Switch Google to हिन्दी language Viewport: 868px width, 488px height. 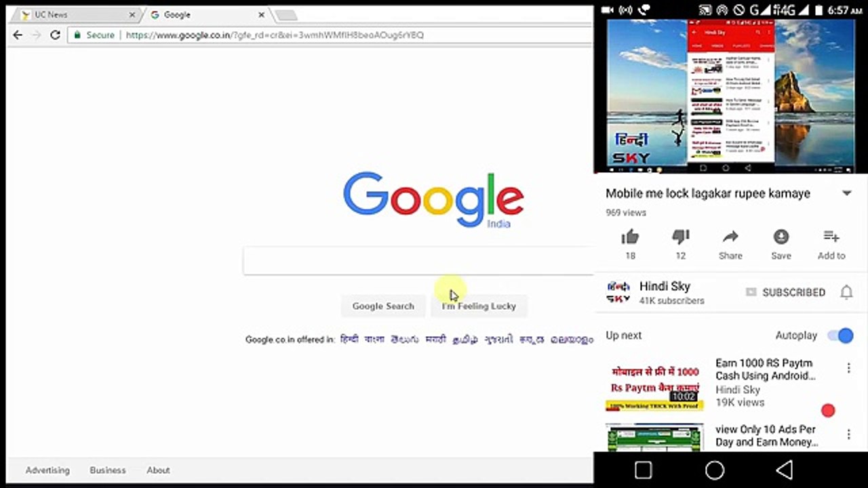point(349,340)
